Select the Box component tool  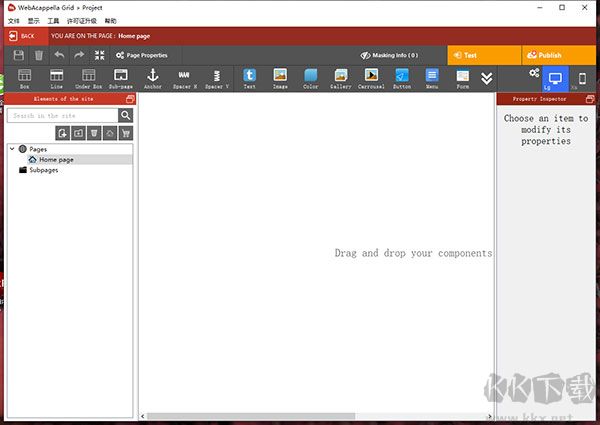tap(24, 78)
